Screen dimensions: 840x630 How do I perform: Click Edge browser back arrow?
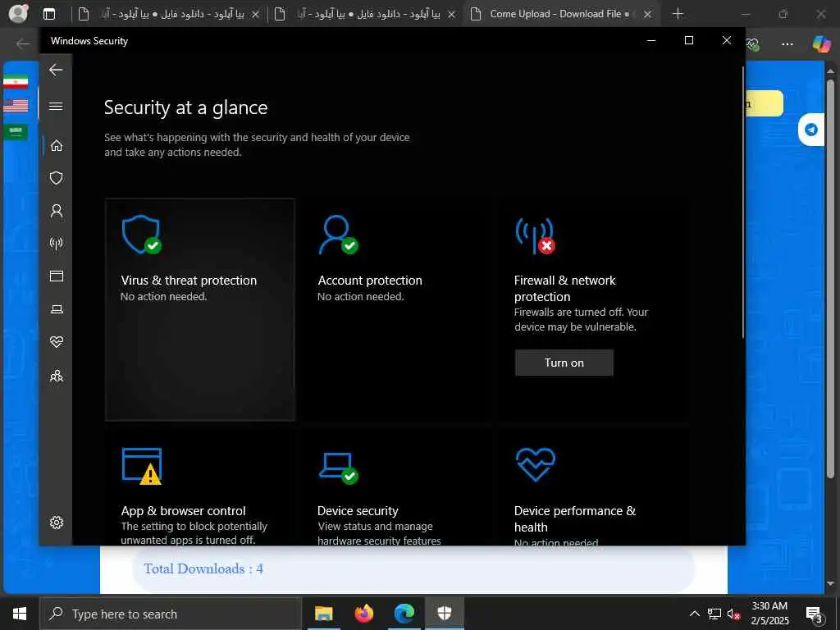pos(22,43)
